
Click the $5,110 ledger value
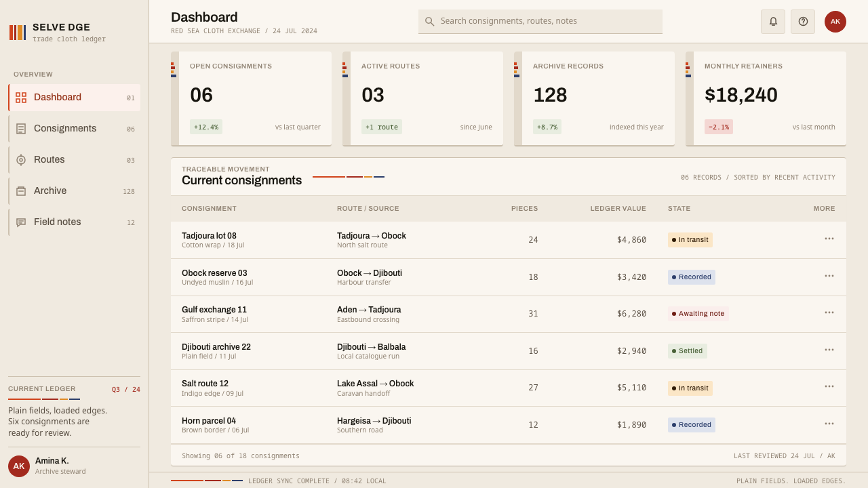(631, 388)
